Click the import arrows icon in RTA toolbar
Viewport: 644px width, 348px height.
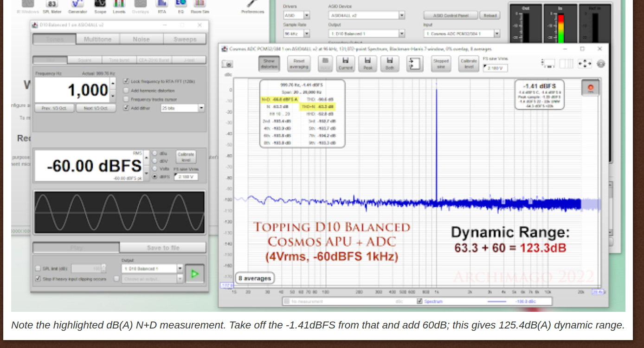(x=415, y=64)
